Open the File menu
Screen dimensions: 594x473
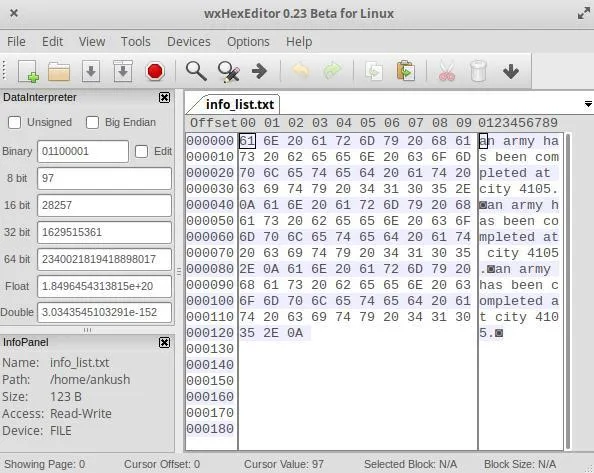(16, 41)
